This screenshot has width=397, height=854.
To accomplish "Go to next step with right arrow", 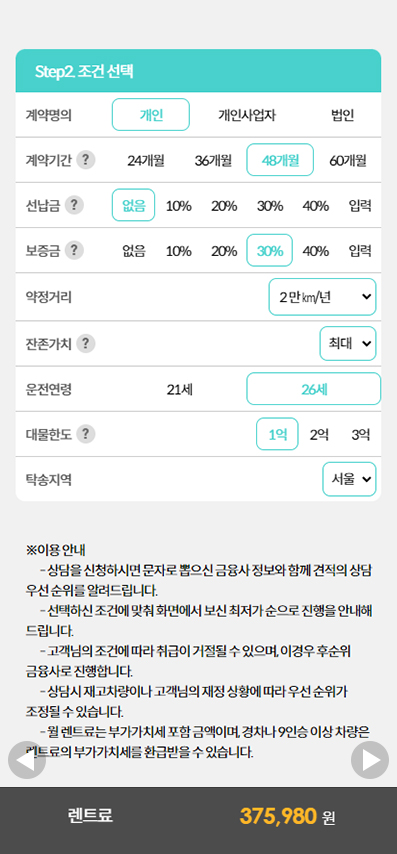I will coord(370,760).
